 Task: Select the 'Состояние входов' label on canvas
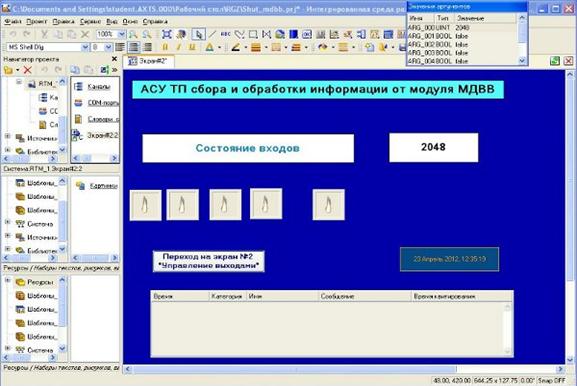(x=248, y=148)
